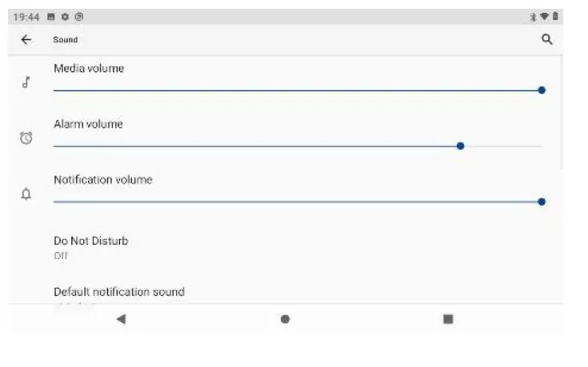Go back using the arrow icon
588x367 pixels.
(26, 39)
